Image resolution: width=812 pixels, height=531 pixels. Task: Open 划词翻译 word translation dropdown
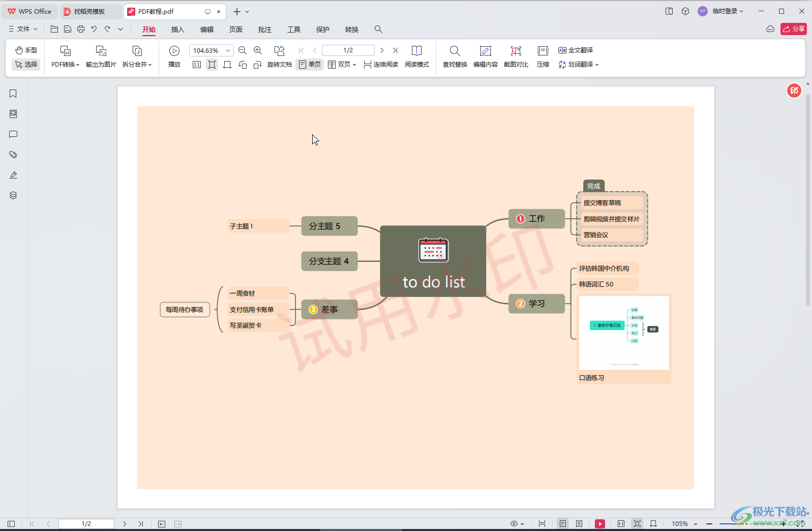[579, 64]
